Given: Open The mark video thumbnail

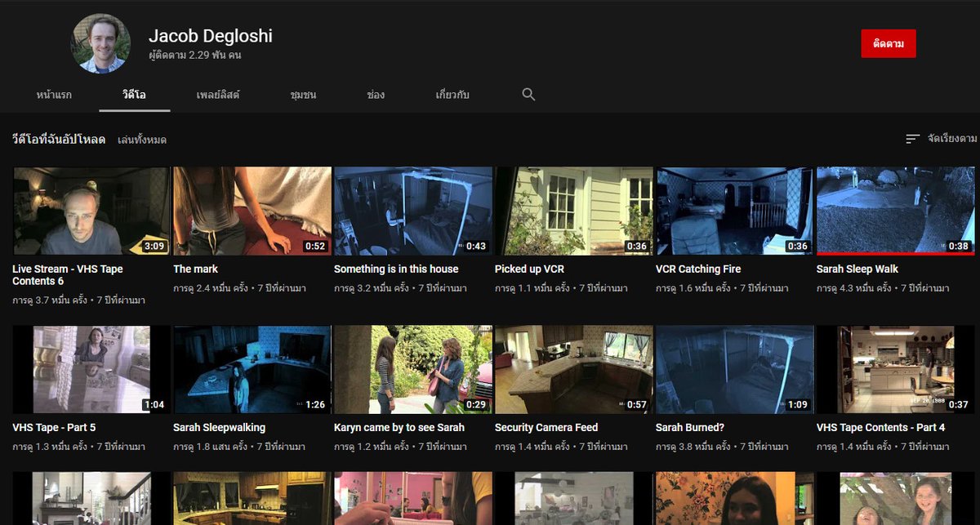Looking at the screenshot, I should [x=252, y=211].
